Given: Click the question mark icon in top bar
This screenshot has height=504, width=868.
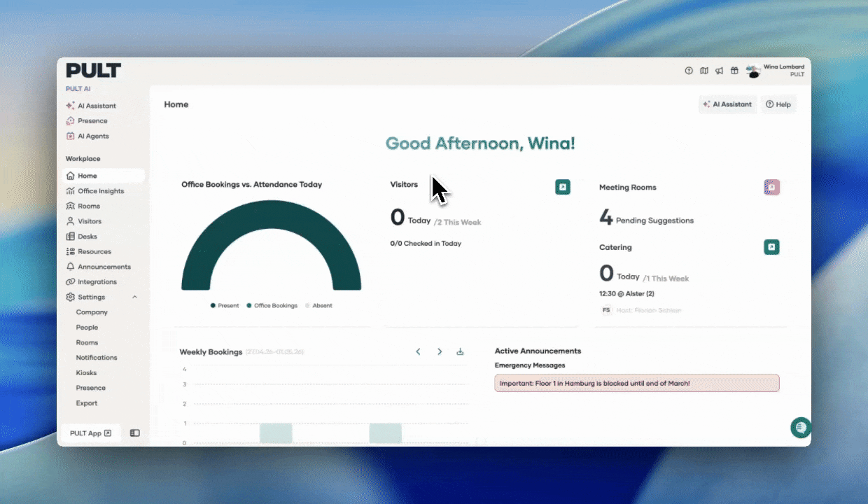Looking at the screenshot, I should coord(689,71).
